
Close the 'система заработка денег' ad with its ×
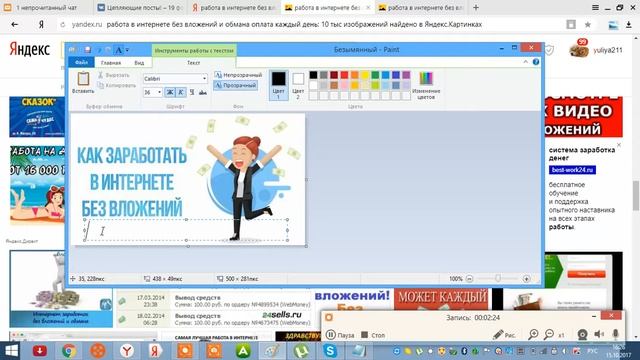point(619,145)
